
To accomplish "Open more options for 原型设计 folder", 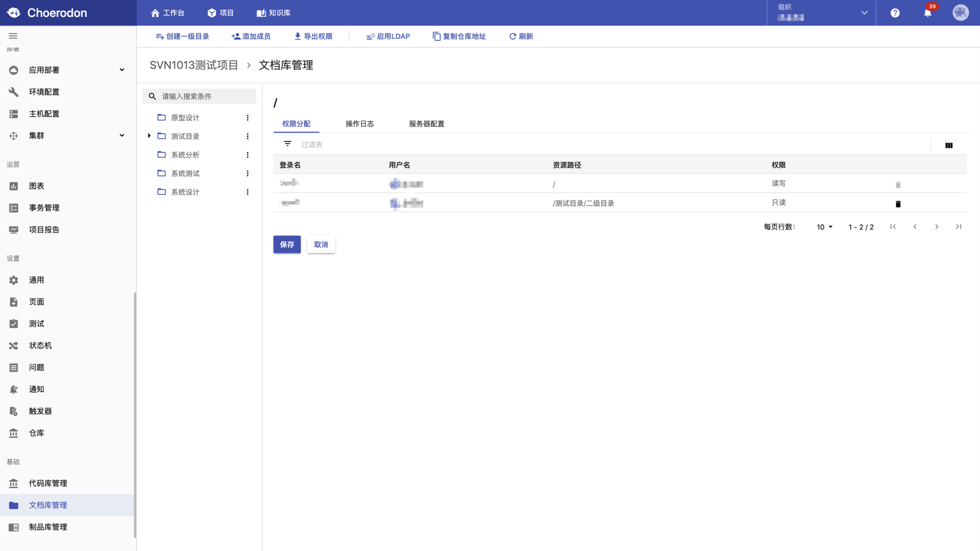I will coord(248,118).
